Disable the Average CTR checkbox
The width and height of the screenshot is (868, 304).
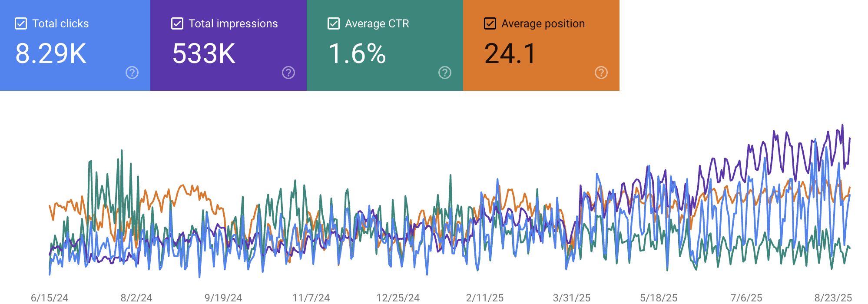(334, 23)
